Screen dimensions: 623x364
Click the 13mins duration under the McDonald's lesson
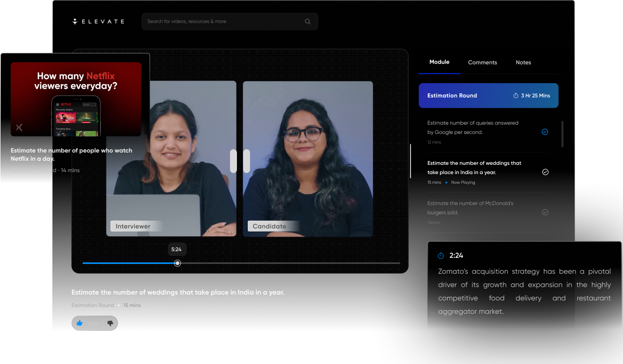click(434, 223)
